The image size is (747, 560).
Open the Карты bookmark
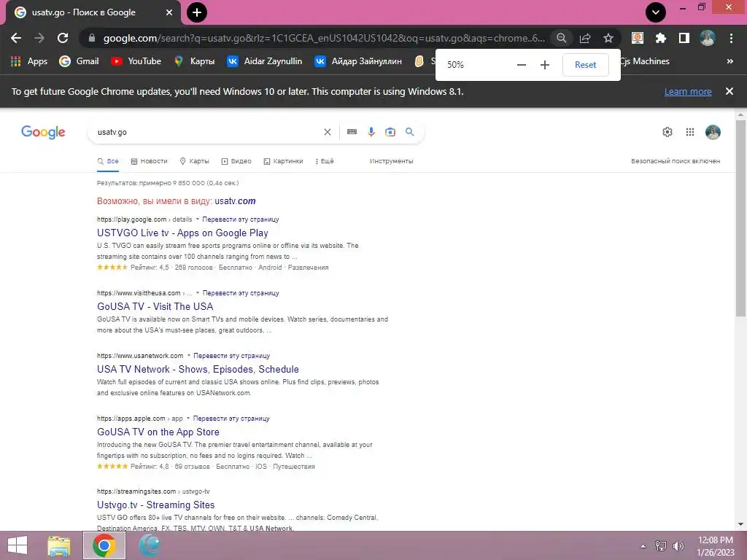tap(194, 61)
